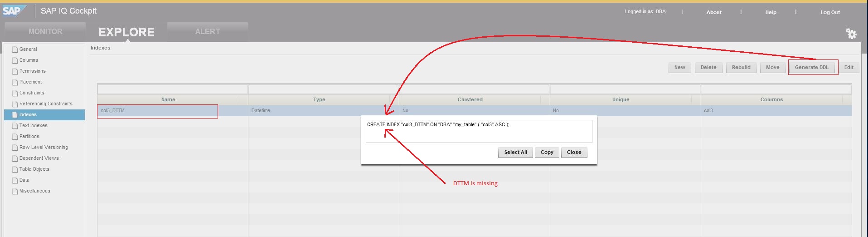Screen dimensions: 868x237
Task: Select the Columns page icon
Action: [x=15, y=60]
